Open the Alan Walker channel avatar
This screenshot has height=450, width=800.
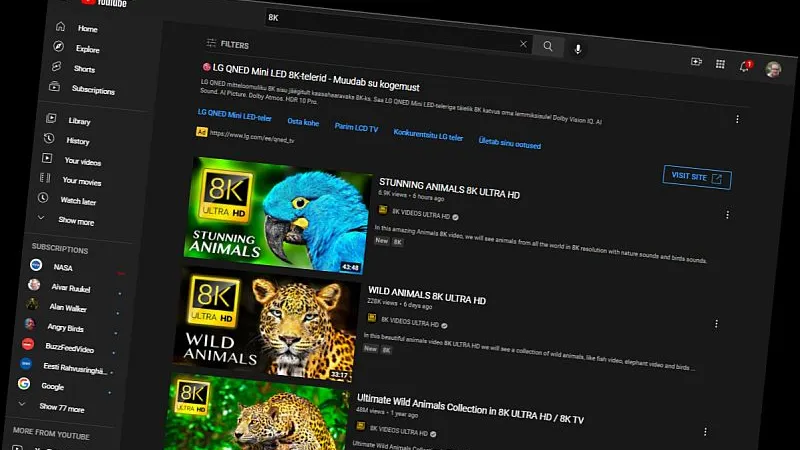click(32, 304)
